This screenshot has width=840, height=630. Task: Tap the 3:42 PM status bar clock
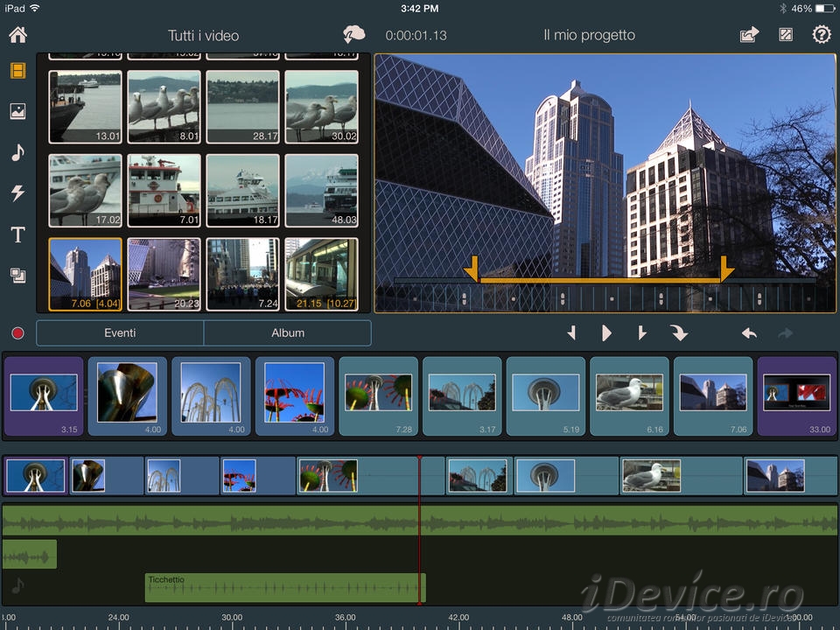point(419,8)
